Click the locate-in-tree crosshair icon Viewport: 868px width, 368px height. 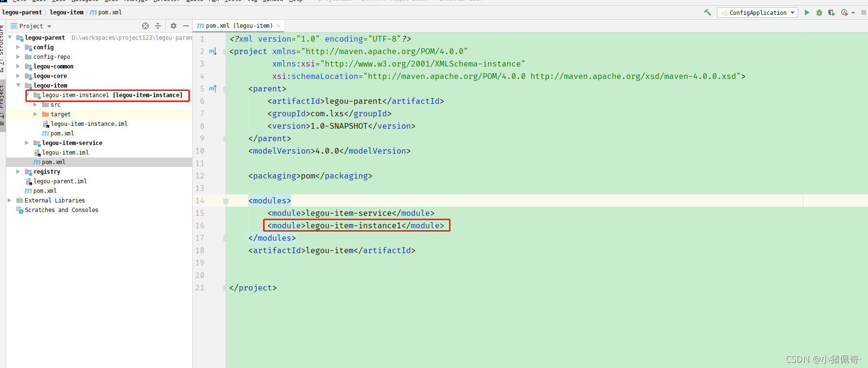[x=145, y=26]
